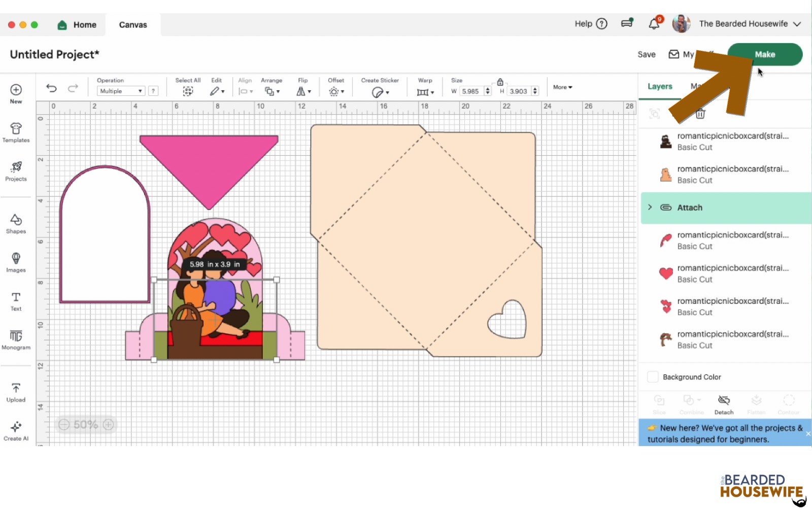Open the Operation dropdown
Screen dimensions: 812x516
point(121,91)
